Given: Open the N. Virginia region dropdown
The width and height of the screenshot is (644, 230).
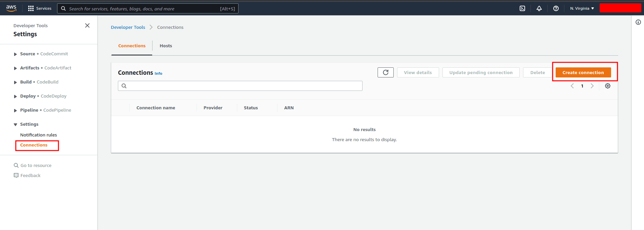Looking at the screenshot, I should pyautogui.click(x=582, y=8).
